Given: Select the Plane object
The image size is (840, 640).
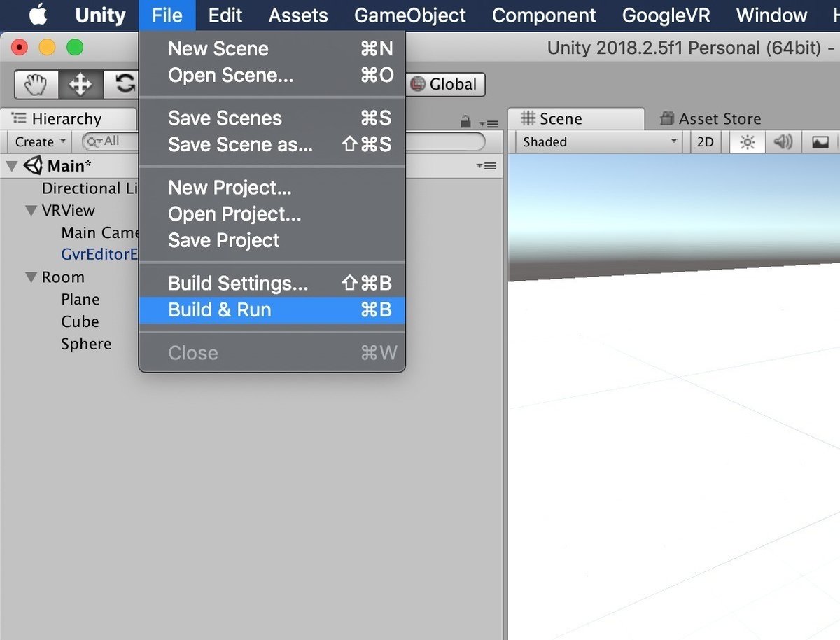Looking at the screenshot, I should click(x=80, y=300).
